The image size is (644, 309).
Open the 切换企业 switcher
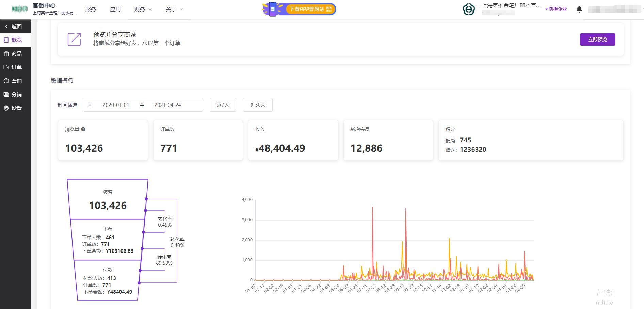coord(556,9)
